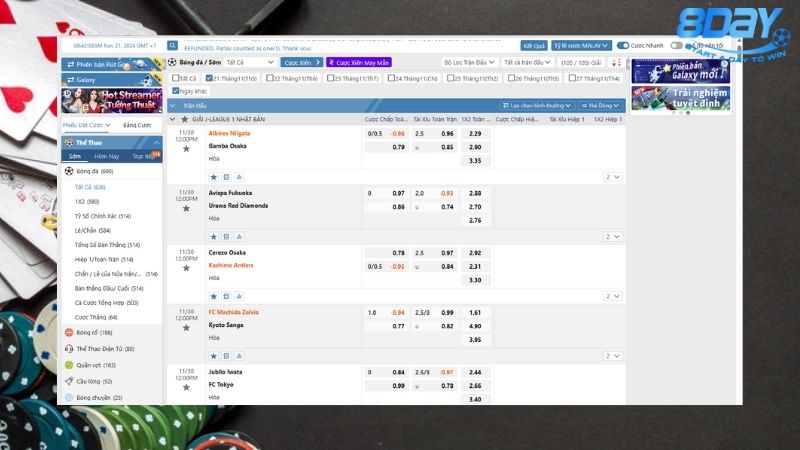This screenshot has height=450, width=800.
Task: Favorite the Albirex Niigata match with its gray star
Action: tap(186, 149)
